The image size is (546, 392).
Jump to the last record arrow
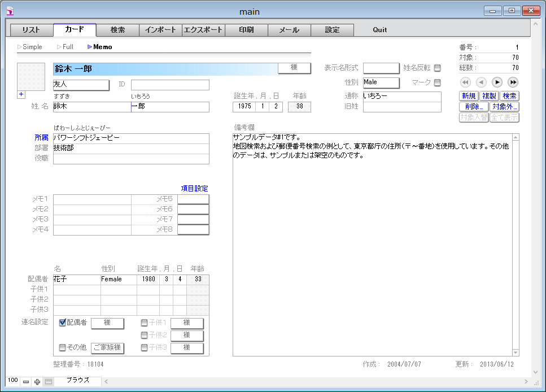[x=513, y=82]
